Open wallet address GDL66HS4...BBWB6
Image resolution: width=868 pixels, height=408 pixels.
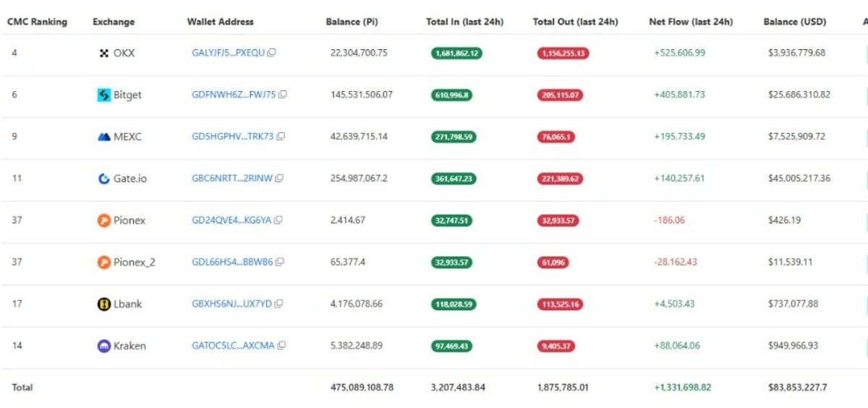[232, 263]
